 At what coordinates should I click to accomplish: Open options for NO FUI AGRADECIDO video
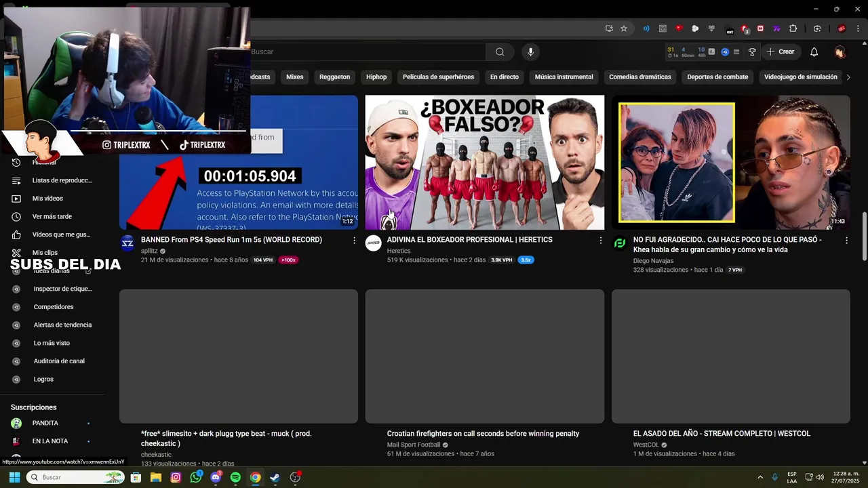(x=846, y=241)
